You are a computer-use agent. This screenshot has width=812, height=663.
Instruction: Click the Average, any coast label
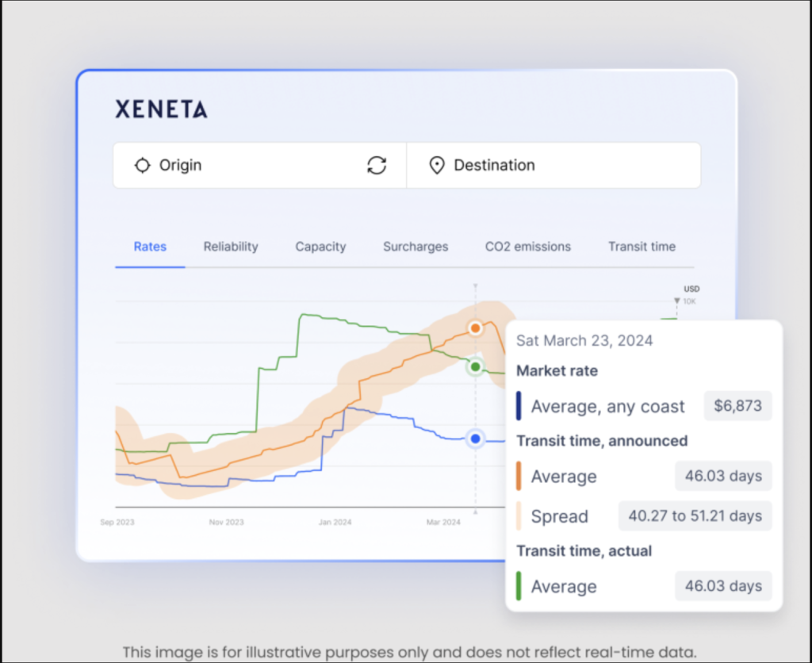tap(608, 407)
